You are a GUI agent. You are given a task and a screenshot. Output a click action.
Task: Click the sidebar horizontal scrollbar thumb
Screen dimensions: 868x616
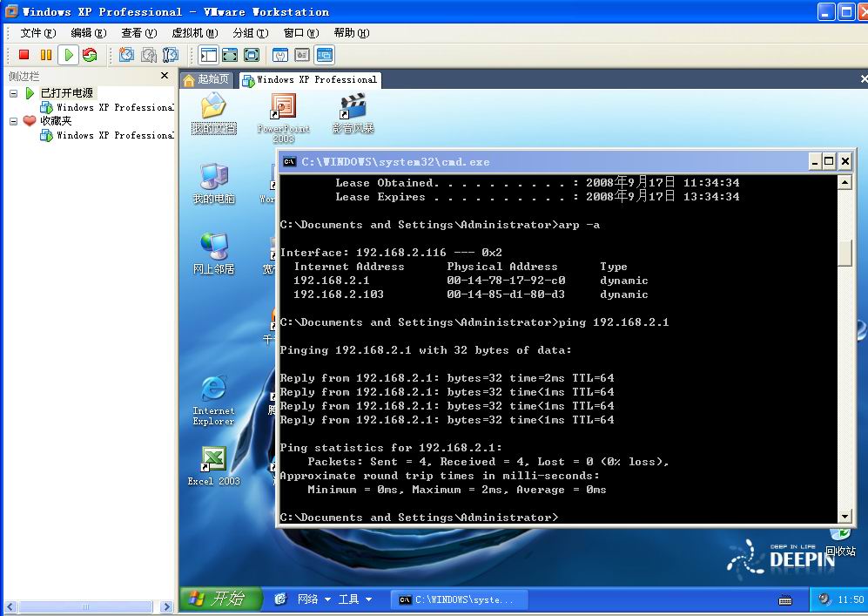tap(85, 607)
